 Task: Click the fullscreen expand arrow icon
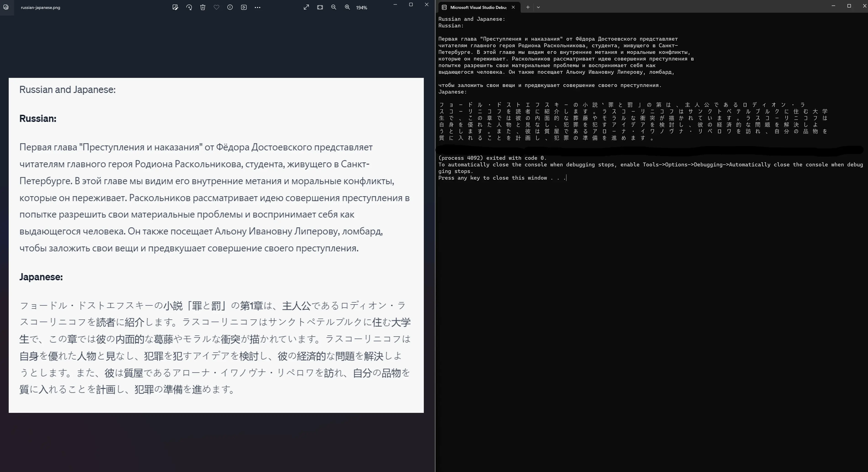pos(306,7)
